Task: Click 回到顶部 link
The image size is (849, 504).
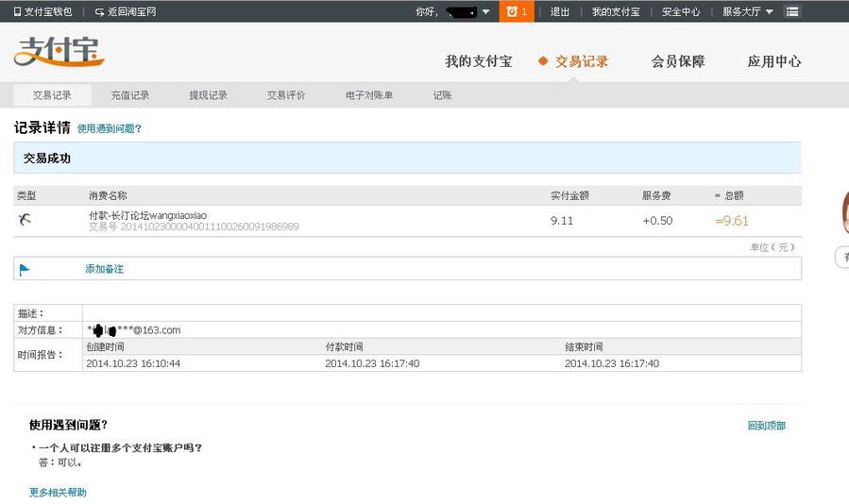Action: tap(766, 426)
